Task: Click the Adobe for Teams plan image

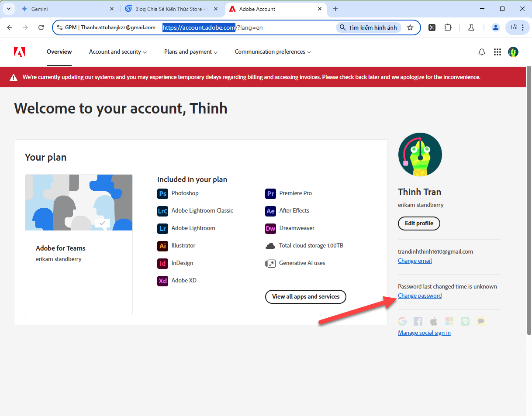Action: pos(79,203)
